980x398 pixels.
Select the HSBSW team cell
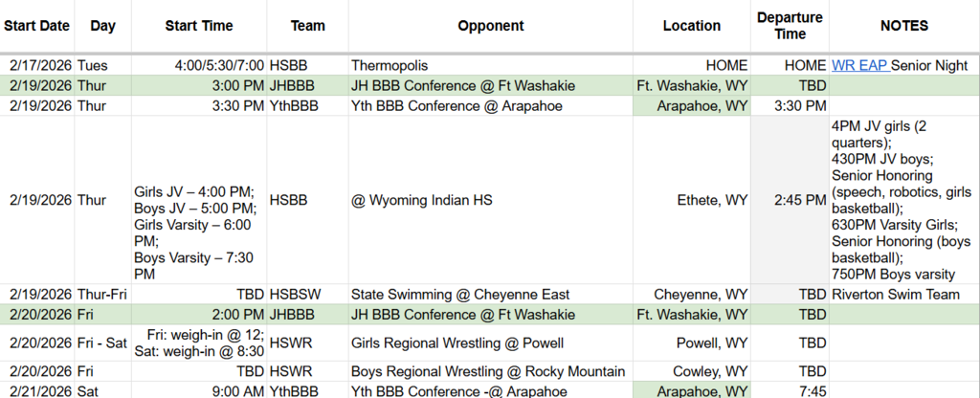pos(293,294)
